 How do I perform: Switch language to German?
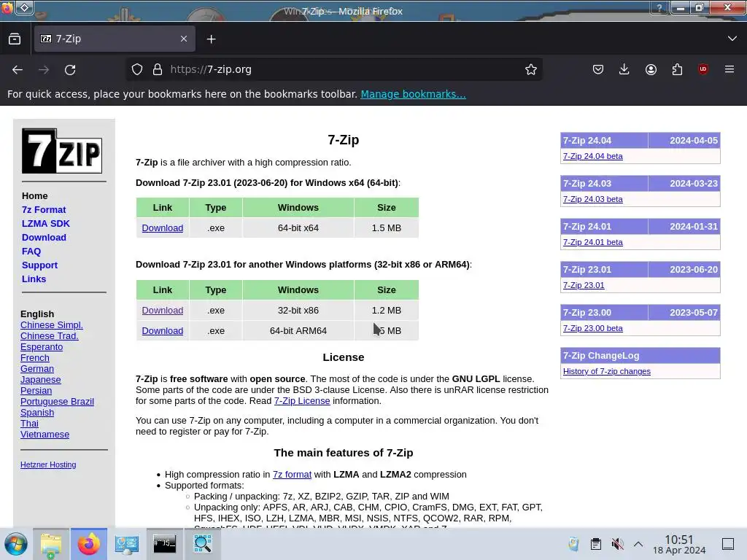pyautogui.click(x=37, y=368)
